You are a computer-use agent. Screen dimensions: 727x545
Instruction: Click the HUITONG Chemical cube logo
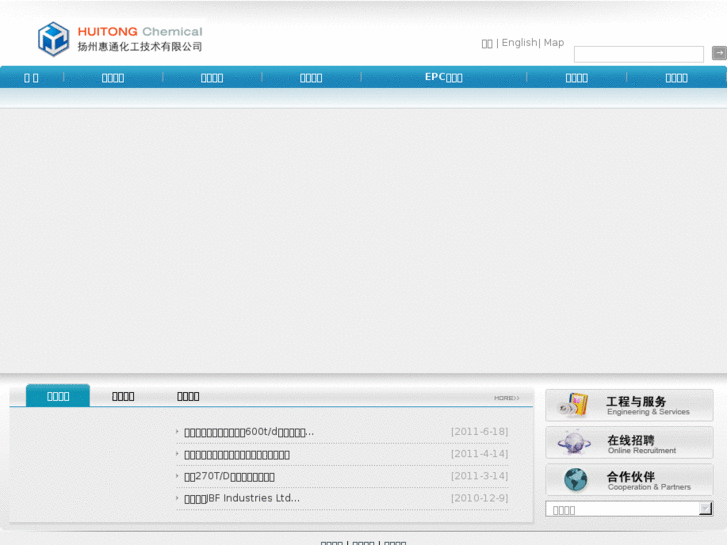coord(53,39)
